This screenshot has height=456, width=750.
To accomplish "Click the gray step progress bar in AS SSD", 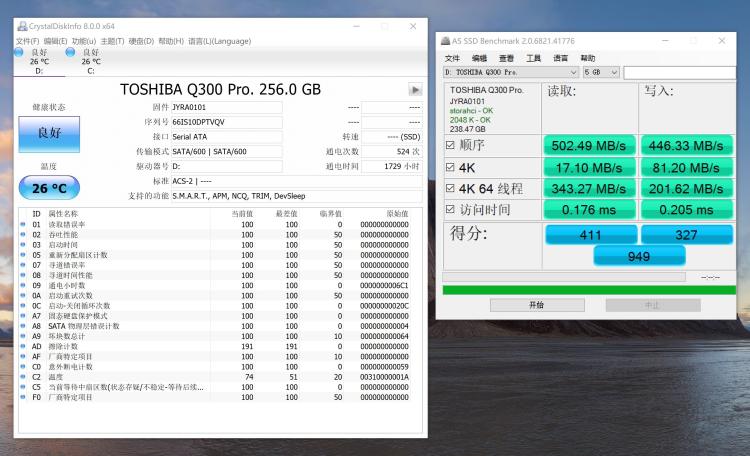I will (564, 277).
